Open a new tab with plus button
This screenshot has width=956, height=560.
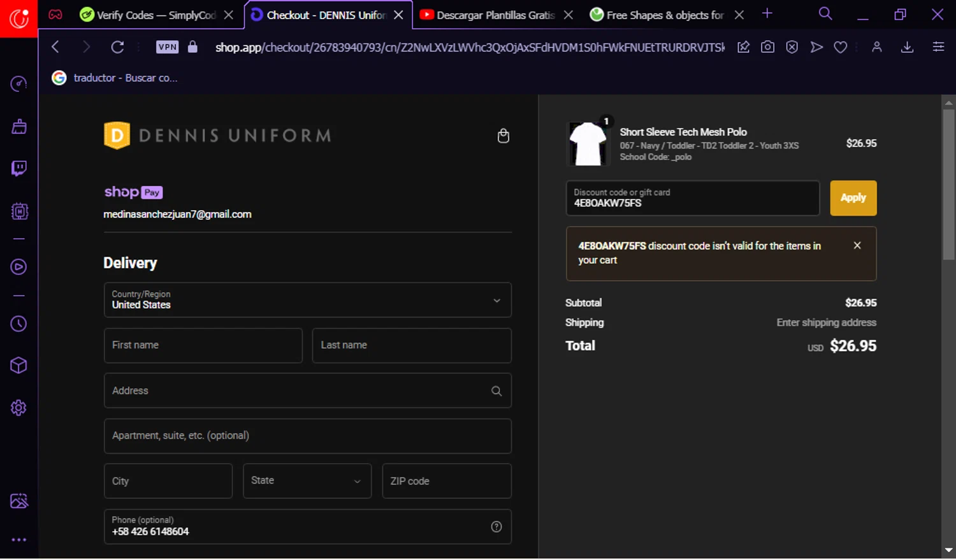(767, 13)
